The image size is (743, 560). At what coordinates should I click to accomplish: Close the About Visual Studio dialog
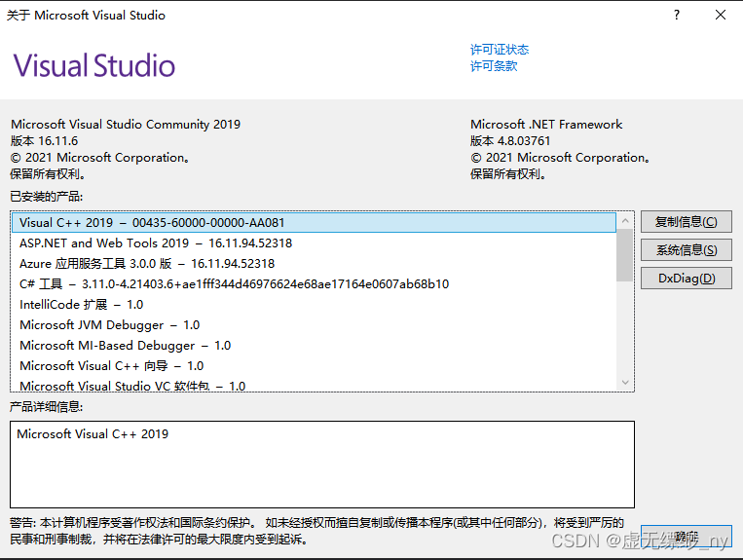[x=721, y=16]
